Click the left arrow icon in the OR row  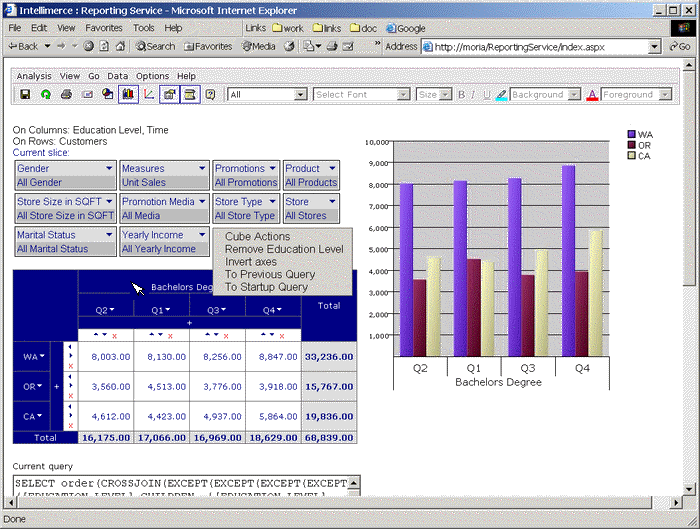pos(70,376)
